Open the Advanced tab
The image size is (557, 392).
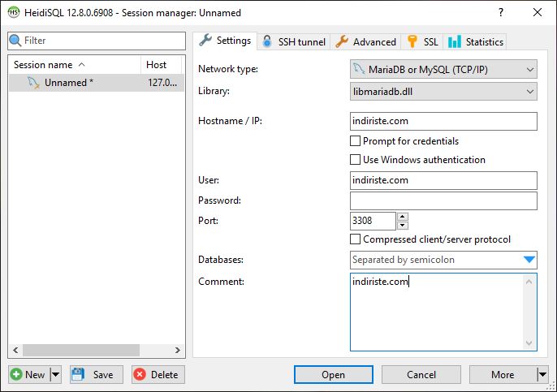(365, 42)
